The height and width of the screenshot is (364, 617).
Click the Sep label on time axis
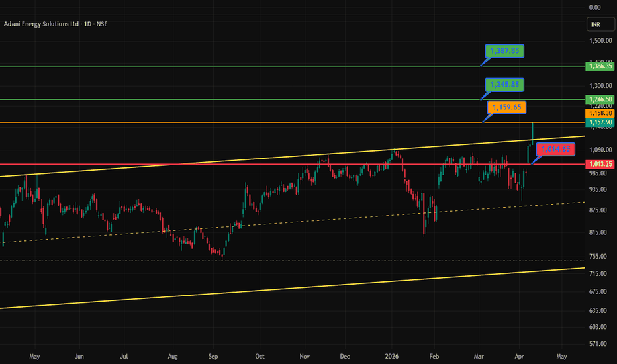tap(213, 357)
